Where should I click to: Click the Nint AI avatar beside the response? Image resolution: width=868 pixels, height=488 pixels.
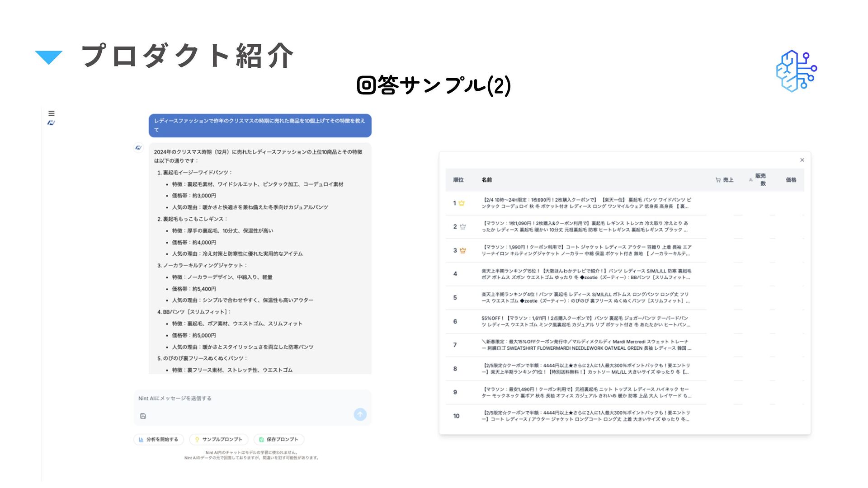(138, 148)
